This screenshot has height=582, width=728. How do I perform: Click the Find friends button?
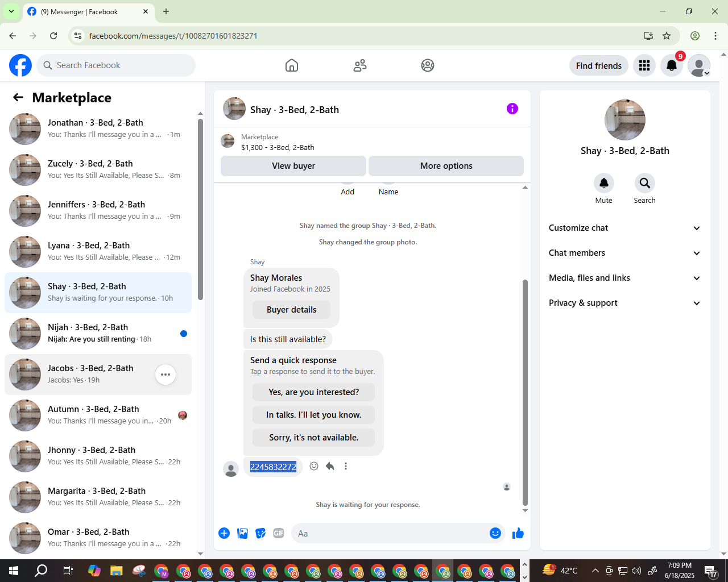(599, 65)
